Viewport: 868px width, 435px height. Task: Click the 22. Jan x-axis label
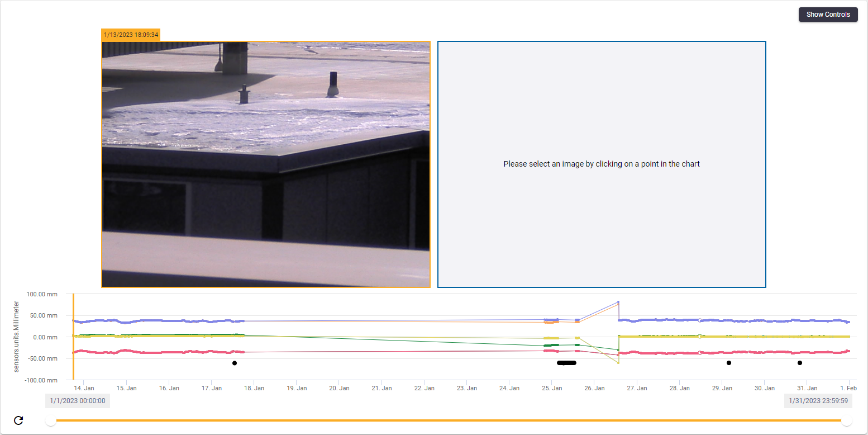coord(425,388)
